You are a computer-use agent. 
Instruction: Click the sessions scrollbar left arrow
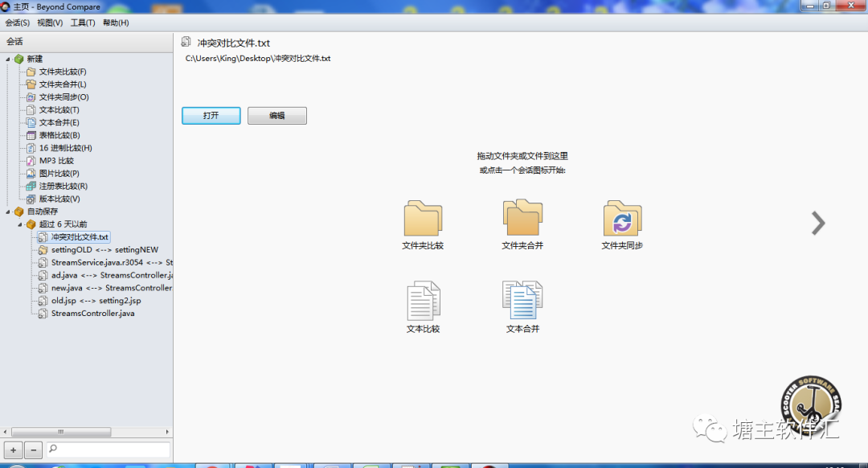pyautogui.click(x=5, y=432)
